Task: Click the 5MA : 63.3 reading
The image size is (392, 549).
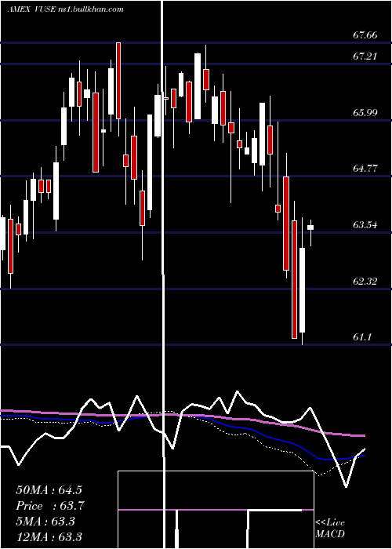Action: pos(45,522)
